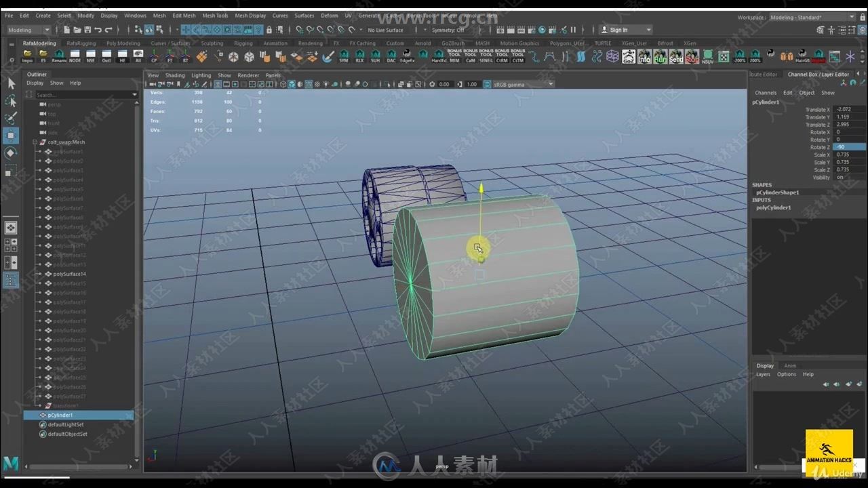Open the Outliner search filter dropdown arrow
868x488 pixels.
(136, 95)
